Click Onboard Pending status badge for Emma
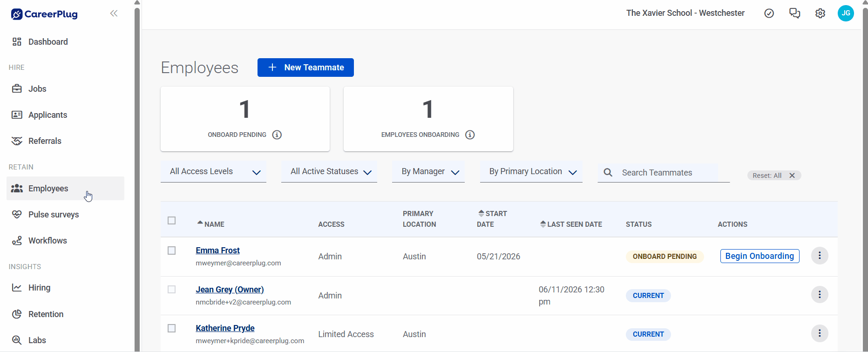Image resolution: width=868 pixels, height=352 pixels. point(665,257)
